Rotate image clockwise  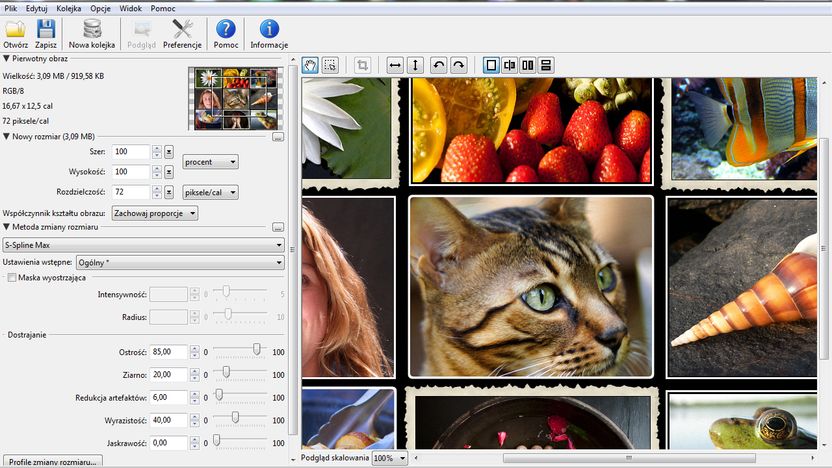[458, 65]
